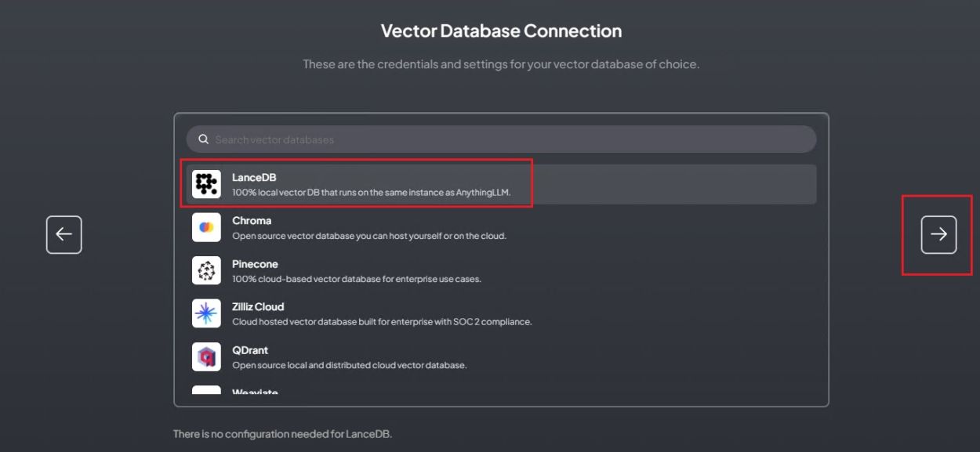
Task: Proceed with the right arrow button
Action: point(938,234)
